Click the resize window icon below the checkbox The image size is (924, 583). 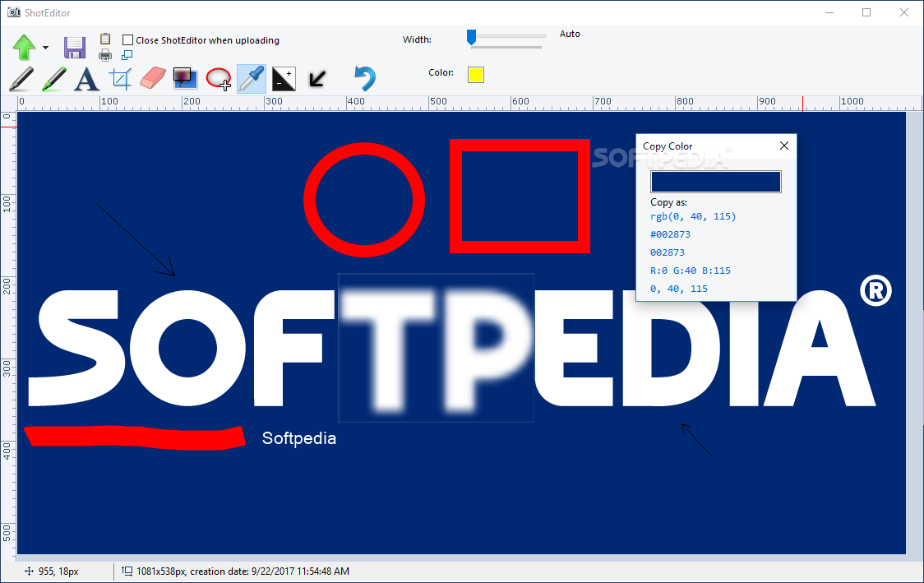tap(127, 55)
